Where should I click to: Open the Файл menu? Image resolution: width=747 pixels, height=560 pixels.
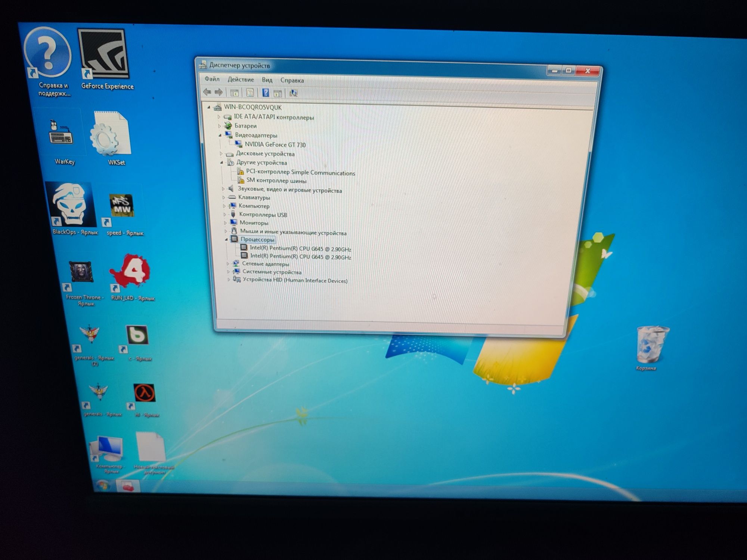(212, 79)
